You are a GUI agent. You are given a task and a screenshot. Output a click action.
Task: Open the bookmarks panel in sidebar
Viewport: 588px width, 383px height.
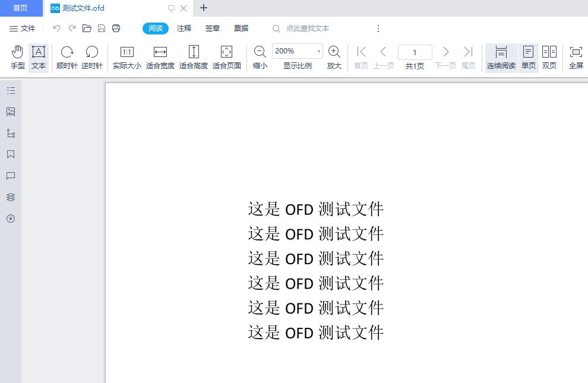point(11,154)
